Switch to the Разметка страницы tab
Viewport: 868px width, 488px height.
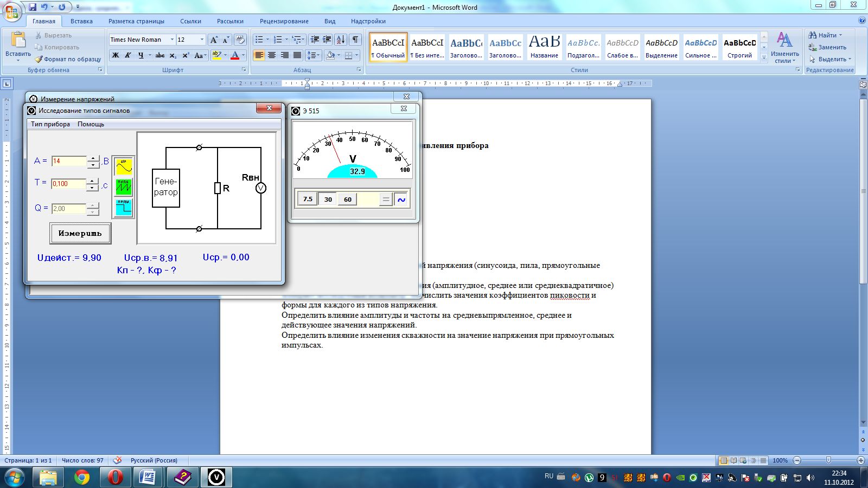click(x=136, y=21)
